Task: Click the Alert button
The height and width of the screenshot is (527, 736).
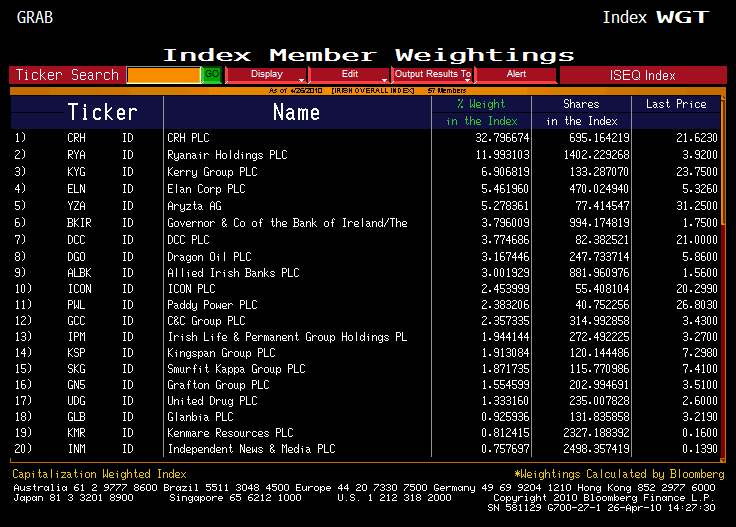Action: pyautogui.click(x=516, y=75)
